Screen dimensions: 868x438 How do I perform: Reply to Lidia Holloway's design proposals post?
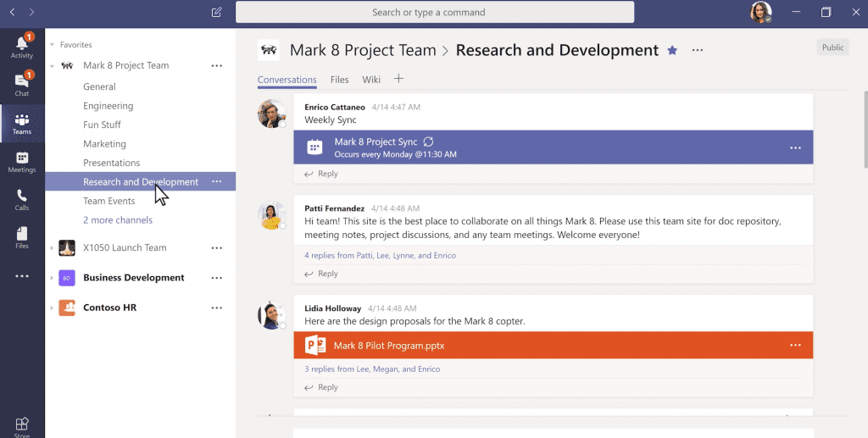point(321,388)
